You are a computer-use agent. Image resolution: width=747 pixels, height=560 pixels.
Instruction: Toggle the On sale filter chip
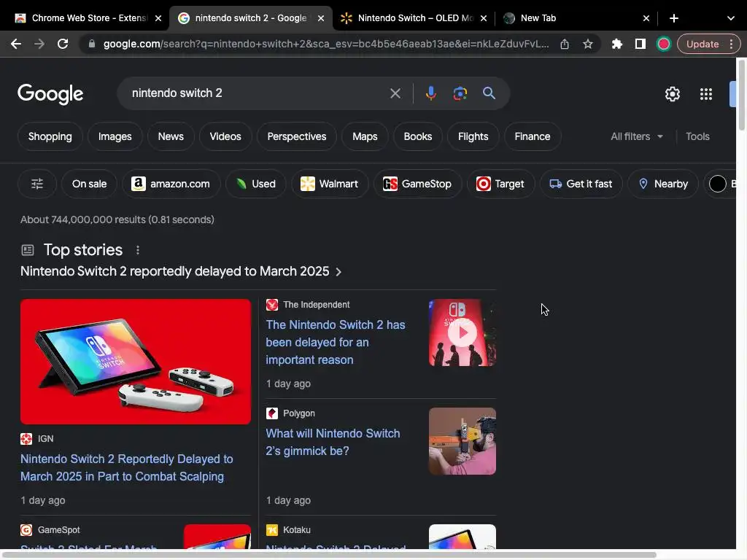click(x=89, y=184)
